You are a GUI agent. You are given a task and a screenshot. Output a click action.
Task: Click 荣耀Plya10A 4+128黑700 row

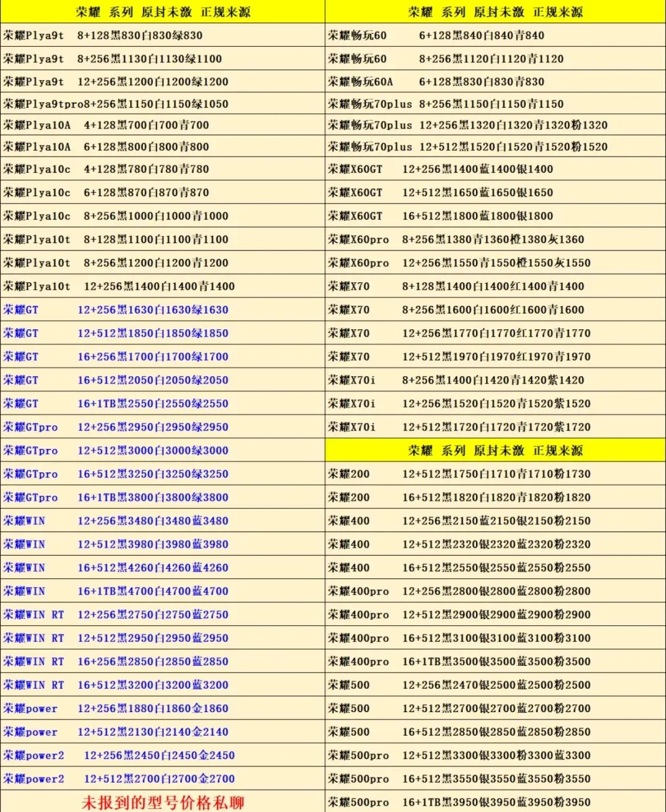tap(163, 125)
